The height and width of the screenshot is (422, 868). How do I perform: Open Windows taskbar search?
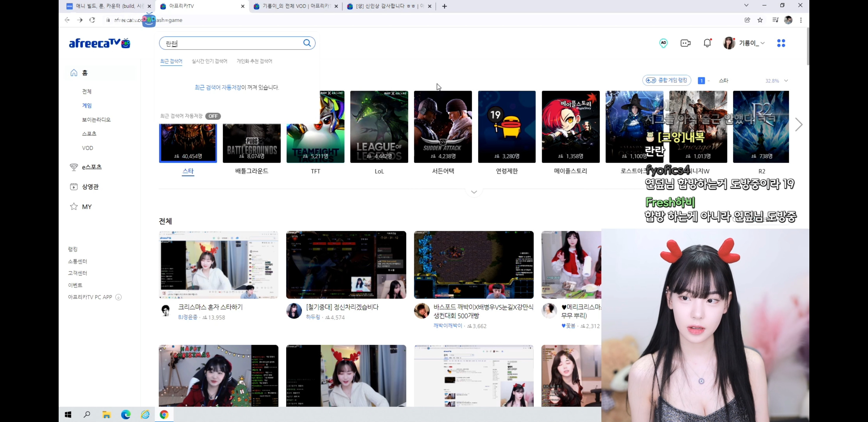pyautogui.click(x=87, y=415)
